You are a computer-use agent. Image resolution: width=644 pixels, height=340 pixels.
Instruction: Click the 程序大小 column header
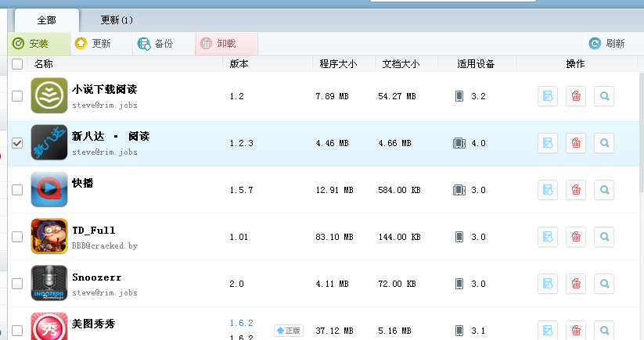point(338,64)
